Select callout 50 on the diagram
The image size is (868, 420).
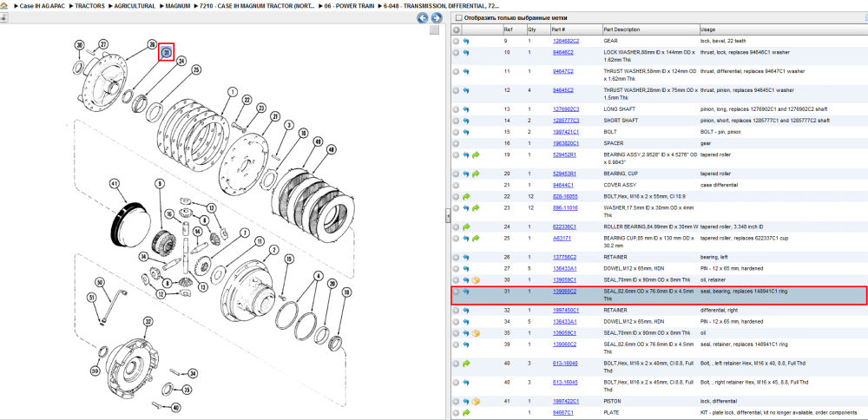[x=99, y=282]
